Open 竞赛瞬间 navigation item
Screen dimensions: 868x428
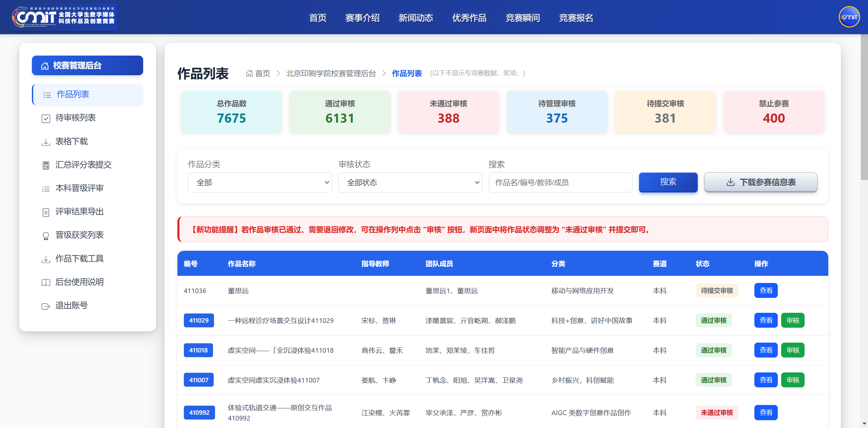(523, 18)
